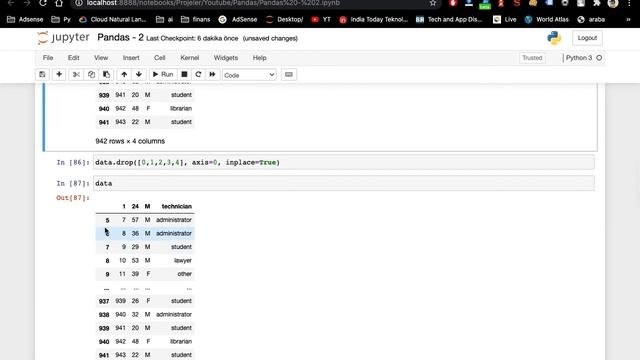Reload the page in browser
This screenshot has height=360, width=640.
(x=42, y=3)
